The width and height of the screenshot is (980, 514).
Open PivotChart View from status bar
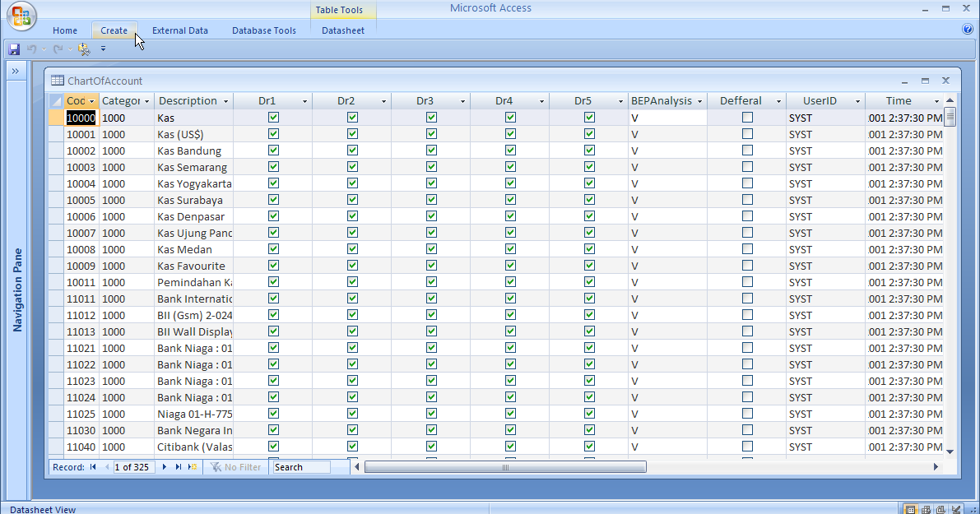(939, 509)
